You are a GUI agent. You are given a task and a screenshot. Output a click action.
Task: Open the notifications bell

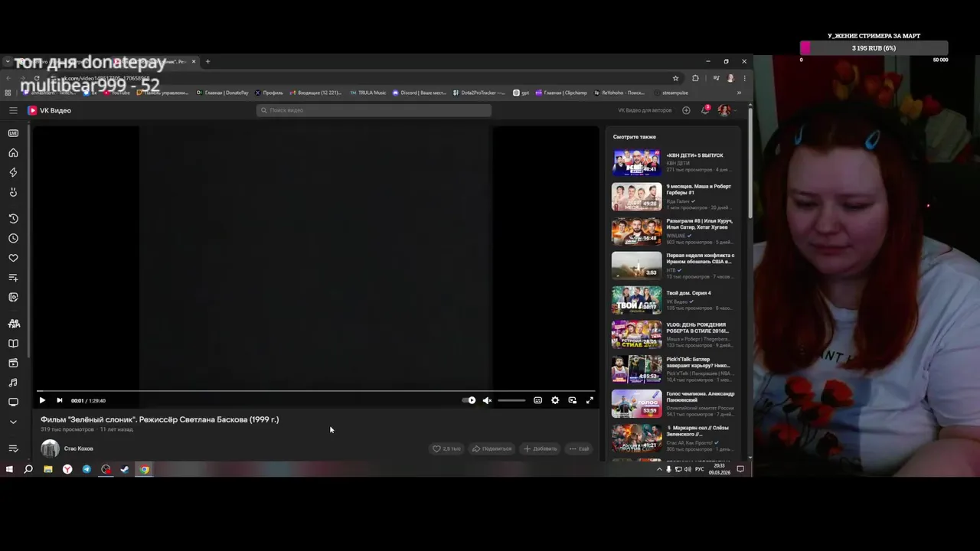click(705, 110)
